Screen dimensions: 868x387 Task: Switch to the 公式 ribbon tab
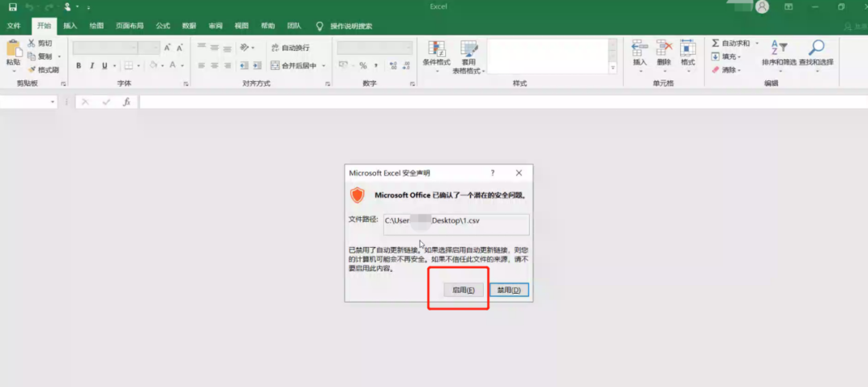point(162,26)
